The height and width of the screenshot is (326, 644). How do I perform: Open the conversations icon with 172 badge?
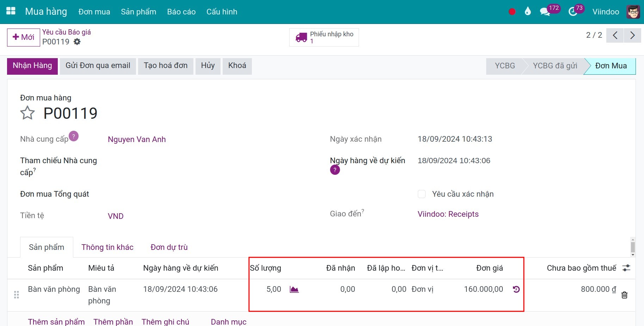545,12
